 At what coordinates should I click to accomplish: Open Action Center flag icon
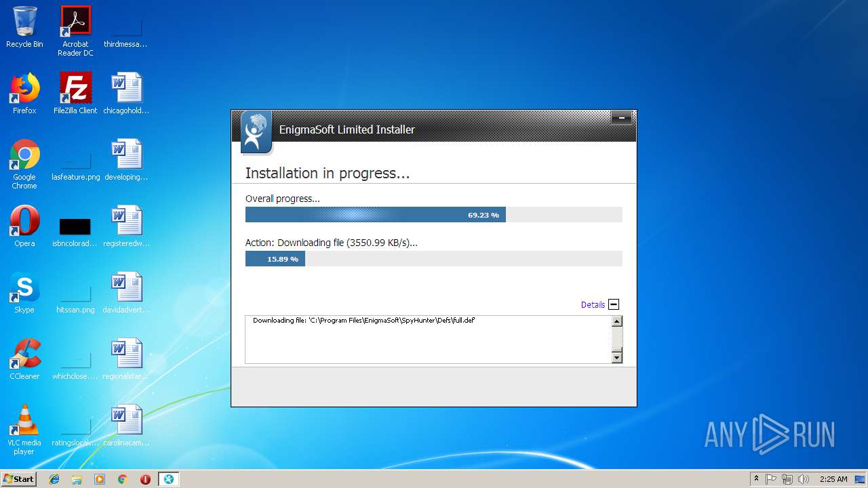(771, 479)
